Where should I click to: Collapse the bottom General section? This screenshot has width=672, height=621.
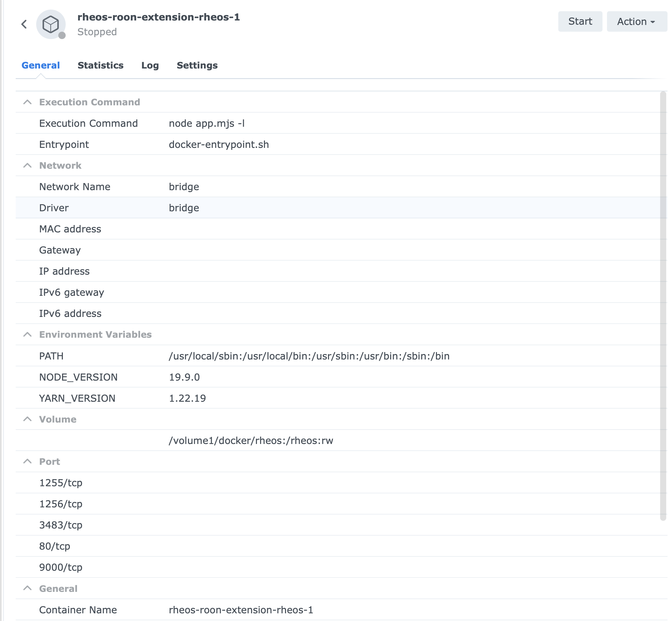tap(28, 588)
